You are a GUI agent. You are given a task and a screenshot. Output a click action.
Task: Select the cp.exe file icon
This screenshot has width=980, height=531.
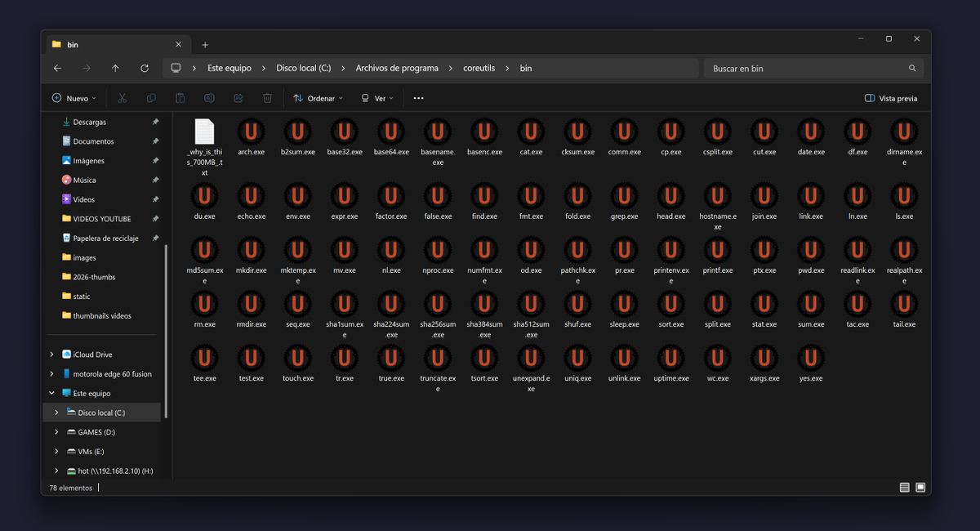pos(670,132)
